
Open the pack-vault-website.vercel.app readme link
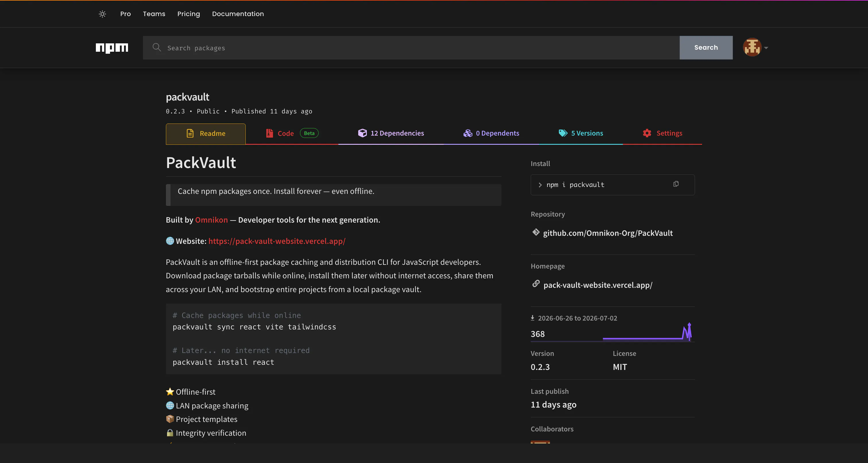click(x=277, y=241)
